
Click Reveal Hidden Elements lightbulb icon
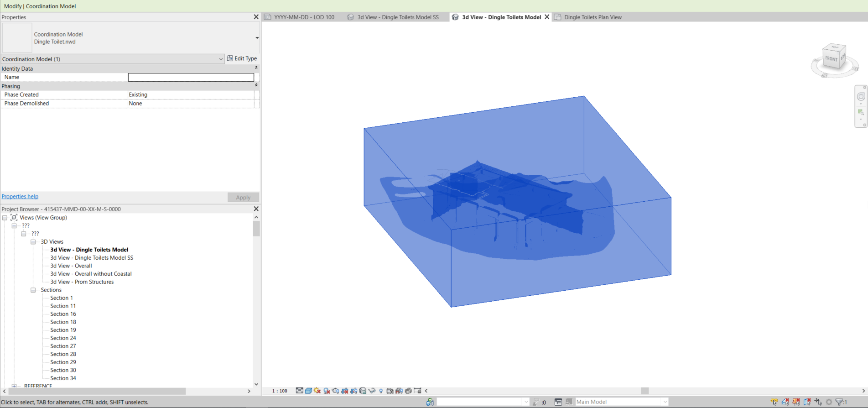point(381,391)
